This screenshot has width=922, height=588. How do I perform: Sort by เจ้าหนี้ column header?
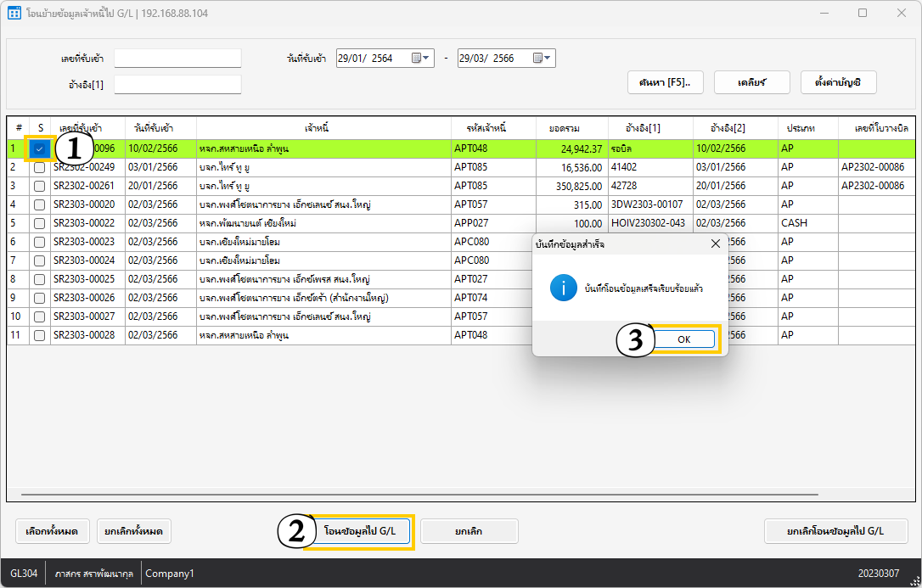click(323, 128)
